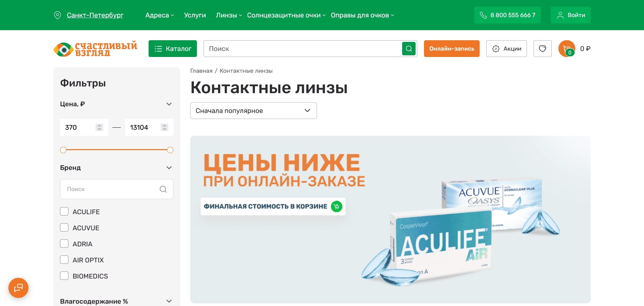Collapse the Цена filter section

(x=169, y=104)
